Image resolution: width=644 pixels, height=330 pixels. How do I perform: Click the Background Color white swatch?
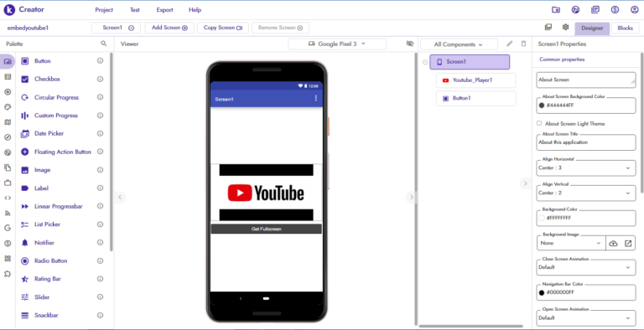(542, 218)
